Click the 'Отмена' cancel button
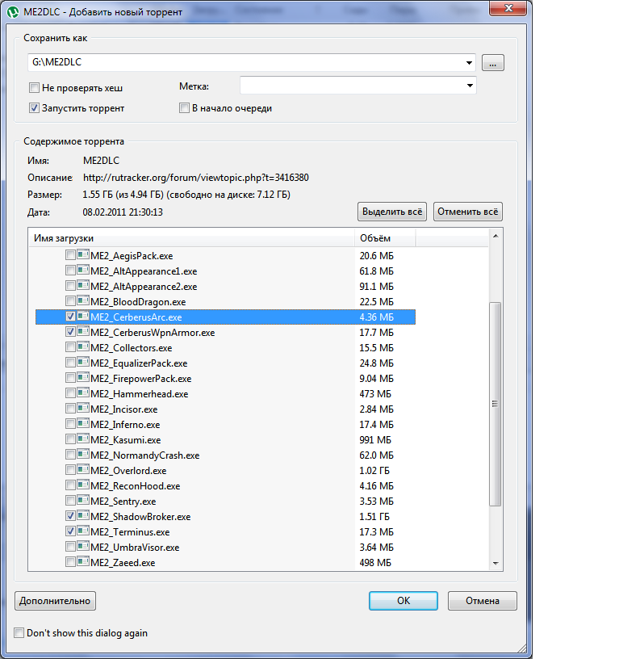 pyautogui.click(x=483, y=601)
